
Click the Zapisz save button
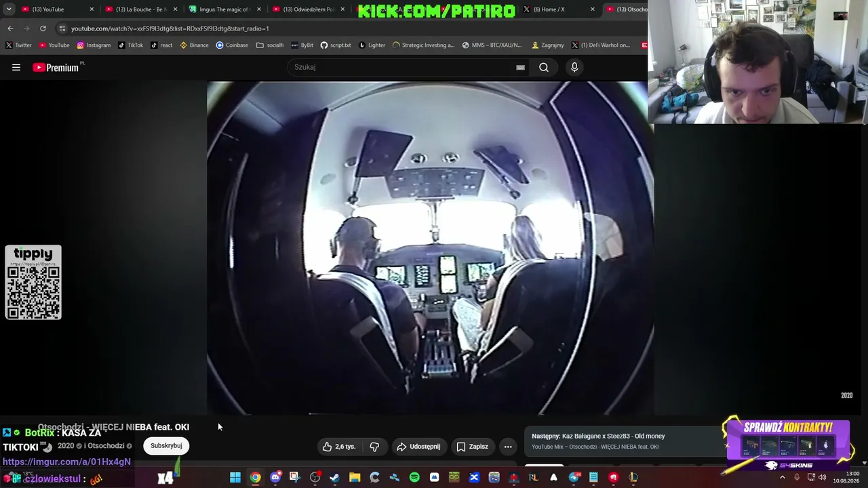(x=472, y=447)
